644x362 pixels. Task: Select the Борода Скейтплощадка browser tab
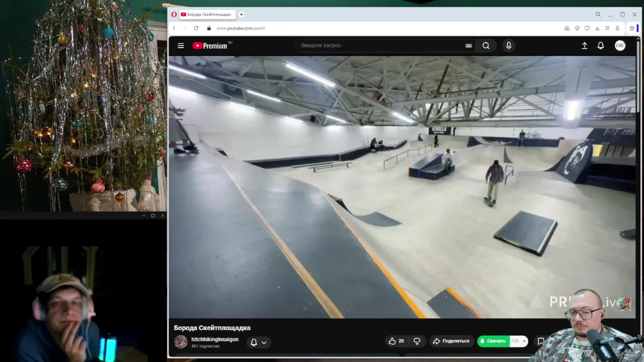pyautogui.click(x=207, y=15)
